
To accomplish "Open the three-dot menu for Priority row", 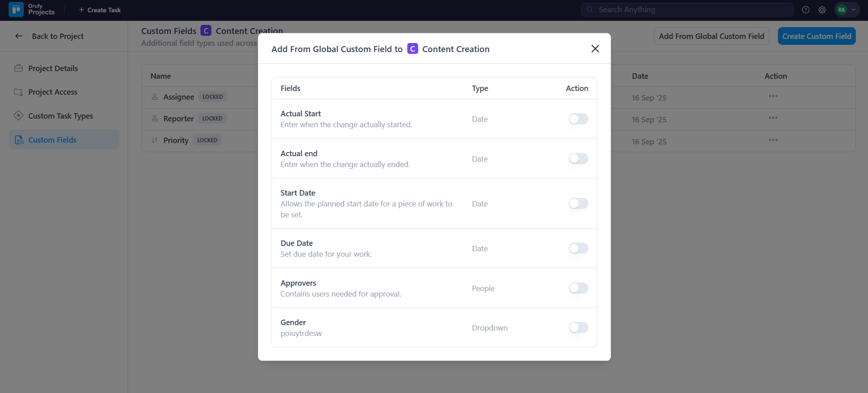I will [773, 140].
